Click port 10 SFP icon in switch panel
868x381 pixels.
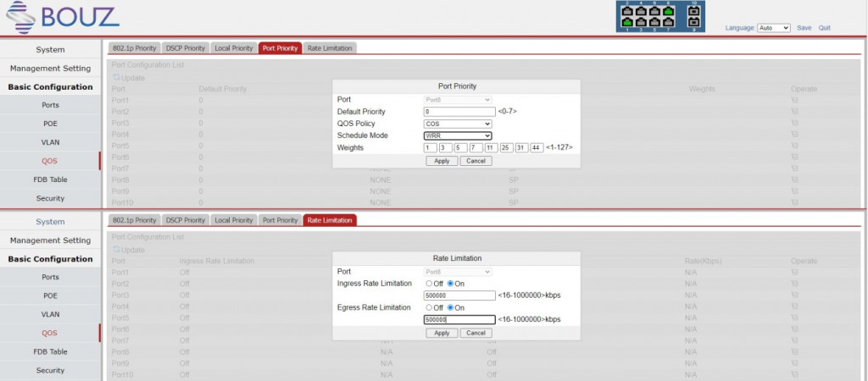click(693, 11)
